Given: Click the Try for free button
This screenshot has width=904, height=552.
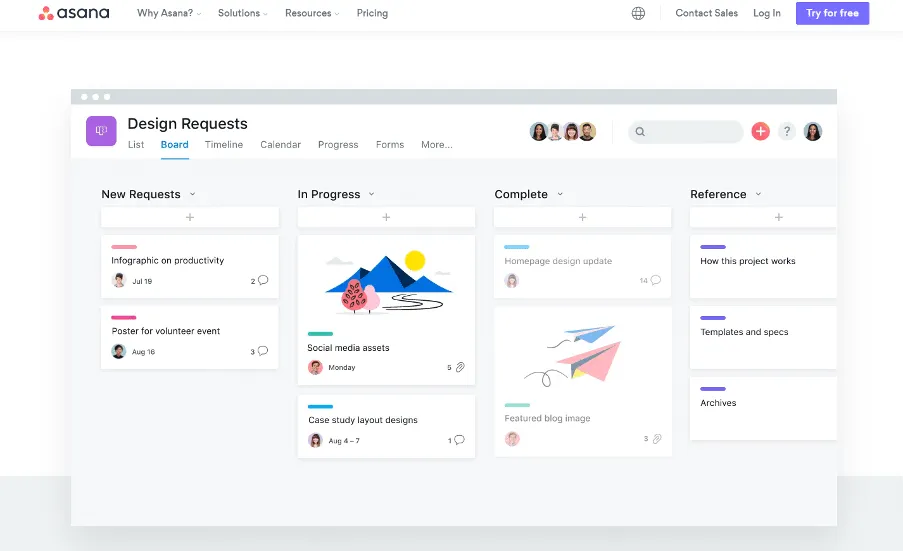Looking at the screenshot, I should pyautogui.click(x=832, y=14).
